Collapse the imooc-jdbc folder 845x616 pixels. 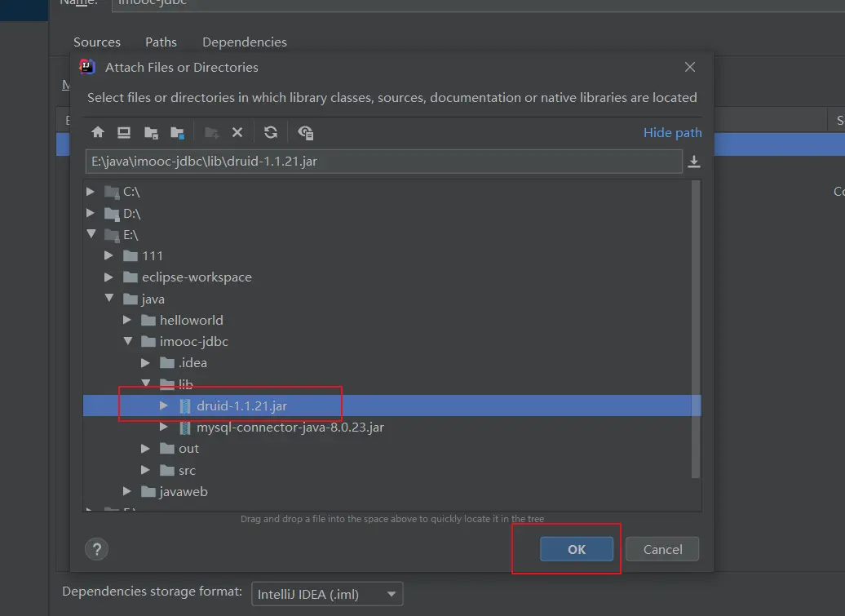point(127,341)
